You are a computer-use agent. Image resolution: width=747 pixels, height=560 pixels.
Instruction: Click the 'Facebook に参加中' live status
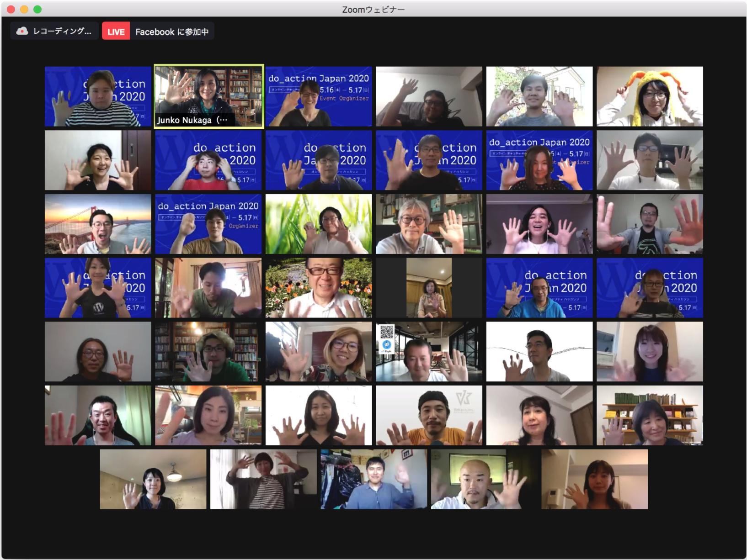(x=172, y=32)
